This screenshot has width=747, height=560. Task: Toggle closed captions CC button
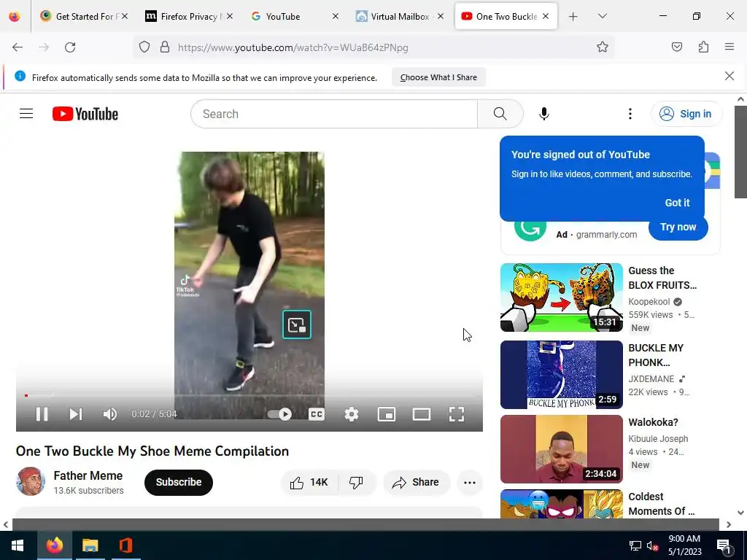pyautogui.click(x=317, y=414)
